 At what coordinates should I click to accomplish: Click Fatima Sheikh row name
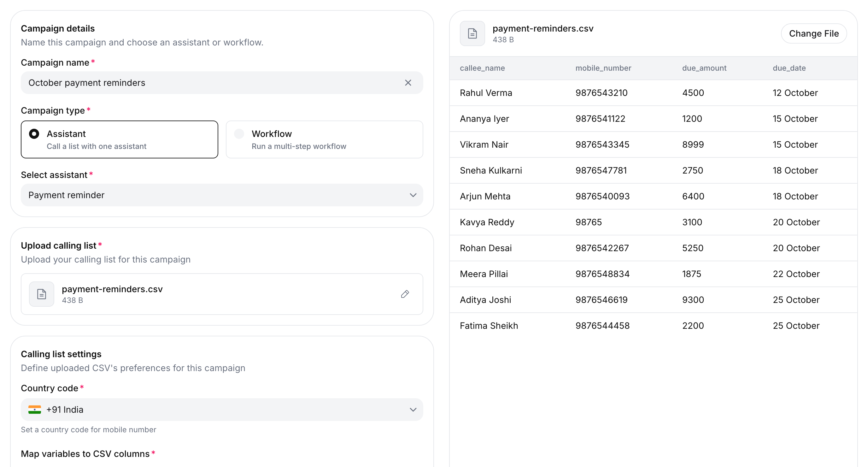[x=489, y=326]
